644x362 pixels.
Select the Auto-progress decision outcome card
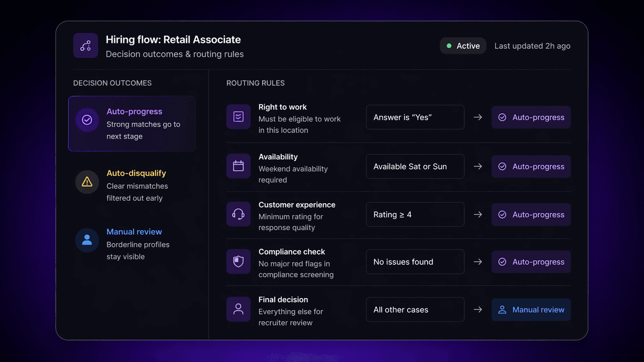coord(132,124)
